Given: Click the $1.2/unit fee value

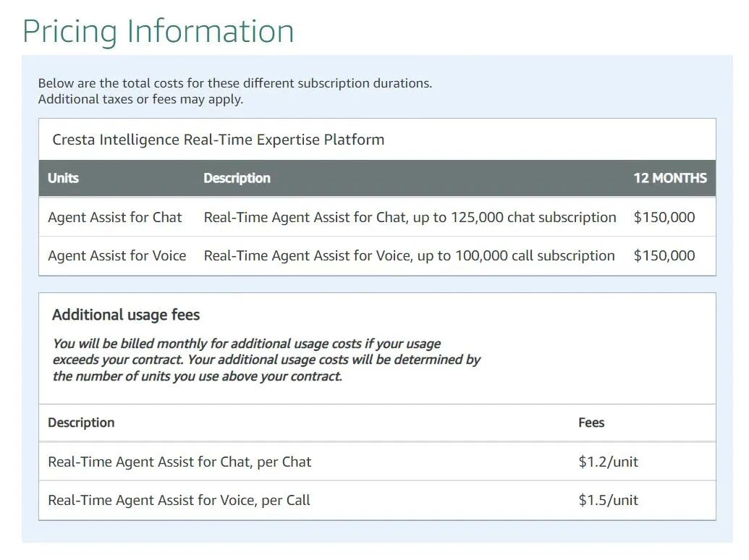Looking at the screenshot, I should (x=608, y=462).
